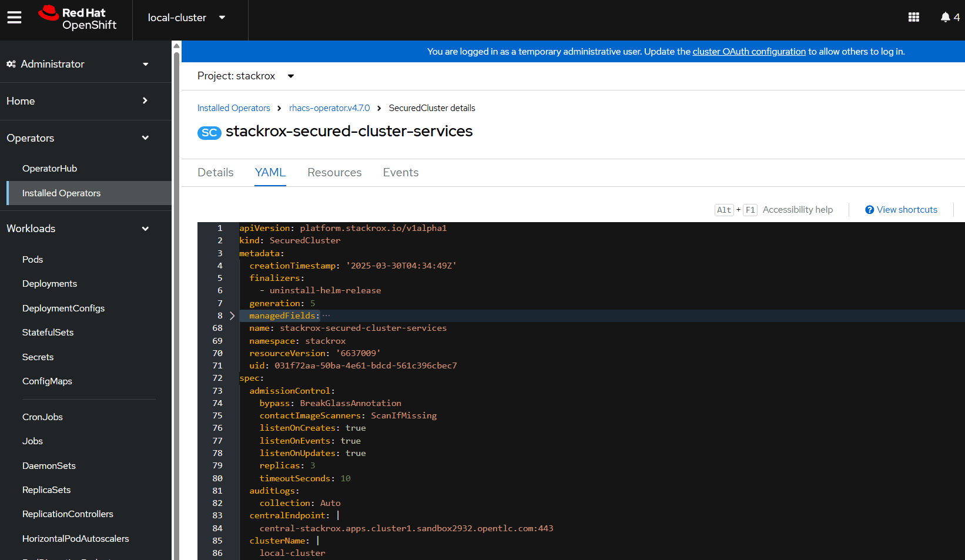This screenshot has height=560, width=965.
Task: Click the replicas: 3 line
Action: pyautogui.click(x=287, y=465)
